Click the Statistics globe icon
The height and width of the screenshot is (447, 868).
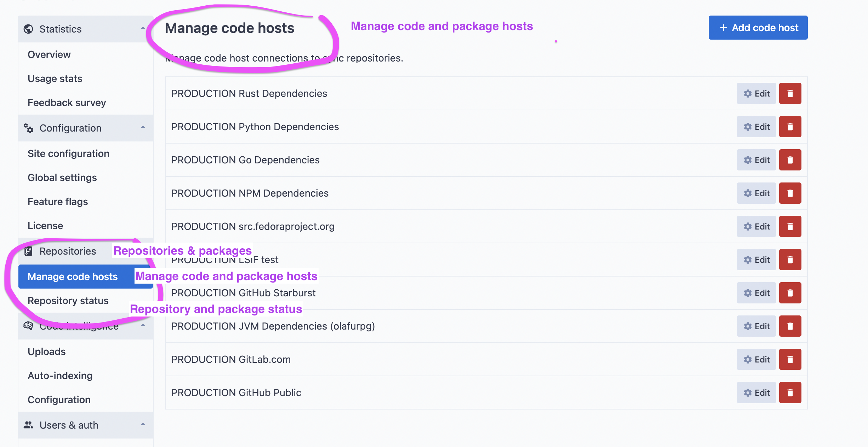pos(28,29)
